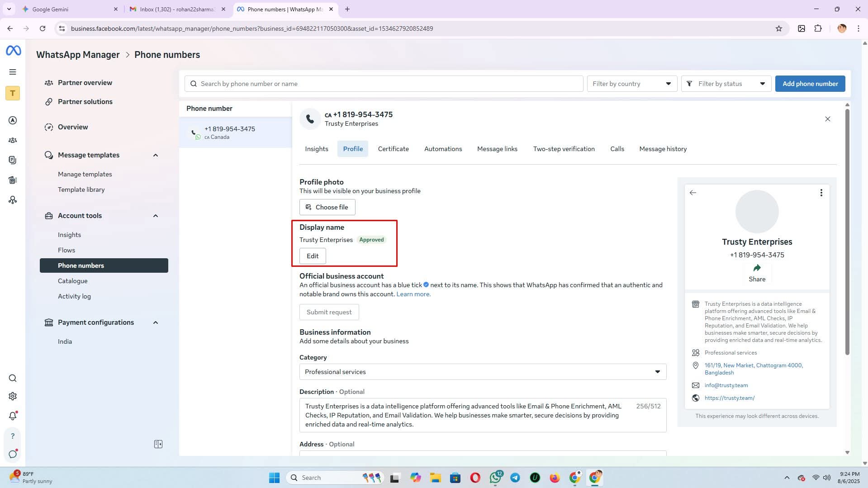Switch to the Insights tab
The width and height of the screenshot is (868, 488).
pos(317,149)
